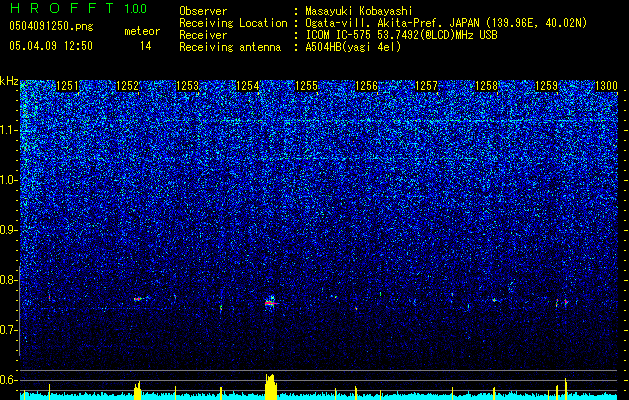
Task: Click the 0.9 frequency axis label
Action: (9, 230)
